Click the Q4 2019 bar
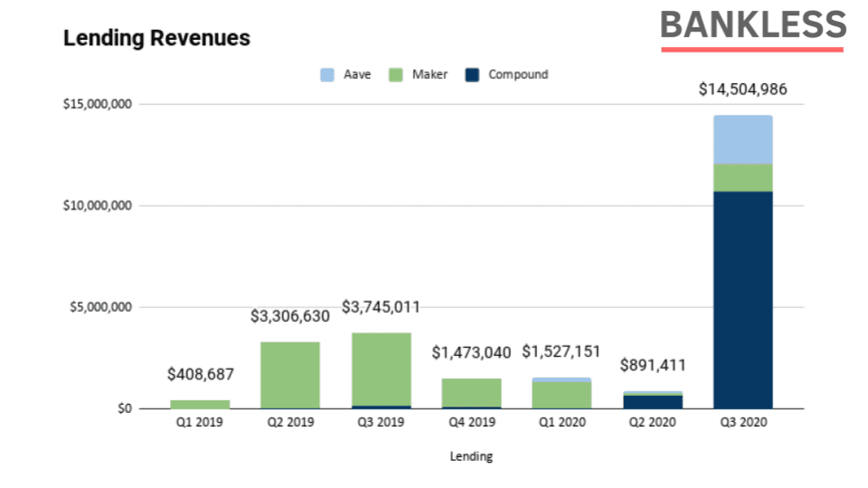This screenshot has width=868, height=488. [x=472, y=393]
